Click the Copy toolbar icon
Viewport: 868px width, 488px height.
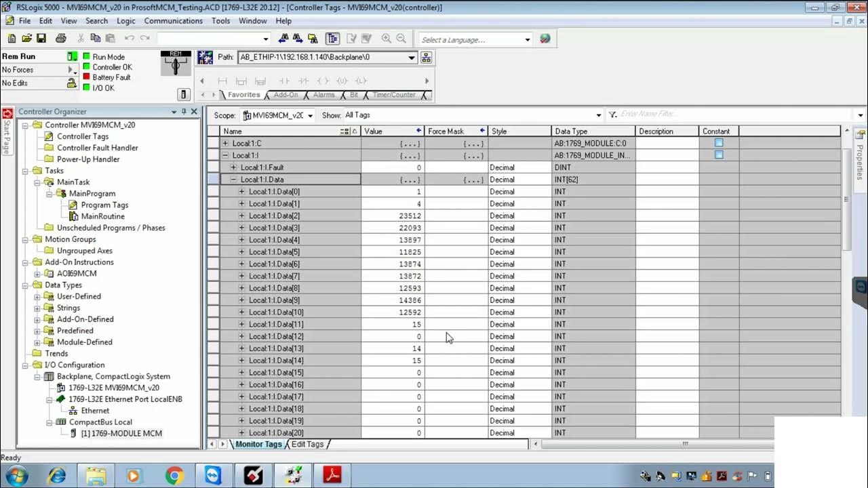(96, 39)
